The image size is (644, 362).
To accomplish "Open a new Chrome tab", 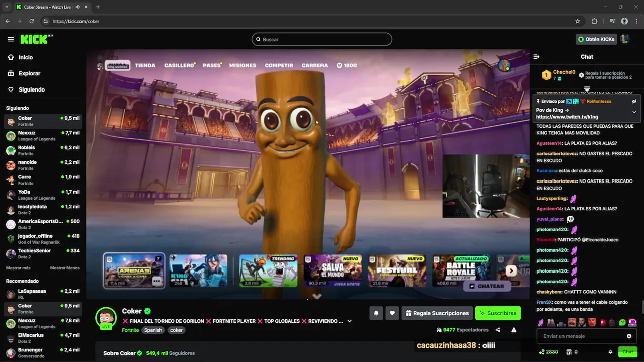I will (x=98, y=7).
